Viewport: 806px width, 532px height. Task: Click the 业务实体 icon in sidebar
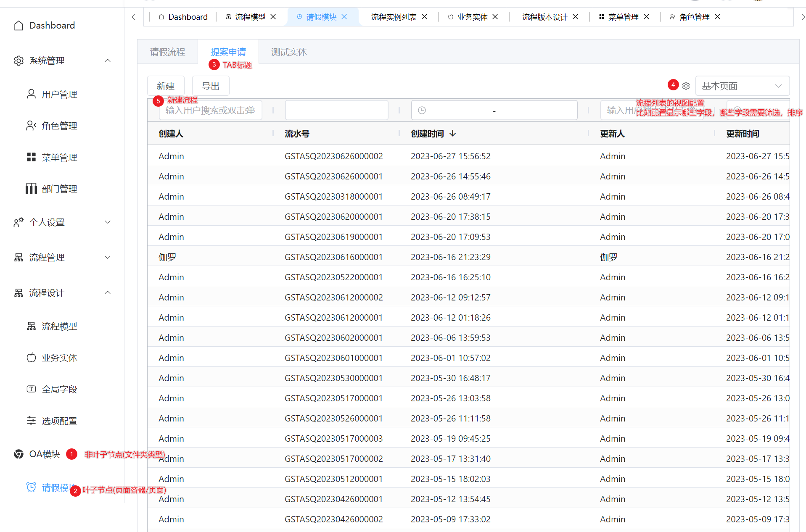point(31,358)
